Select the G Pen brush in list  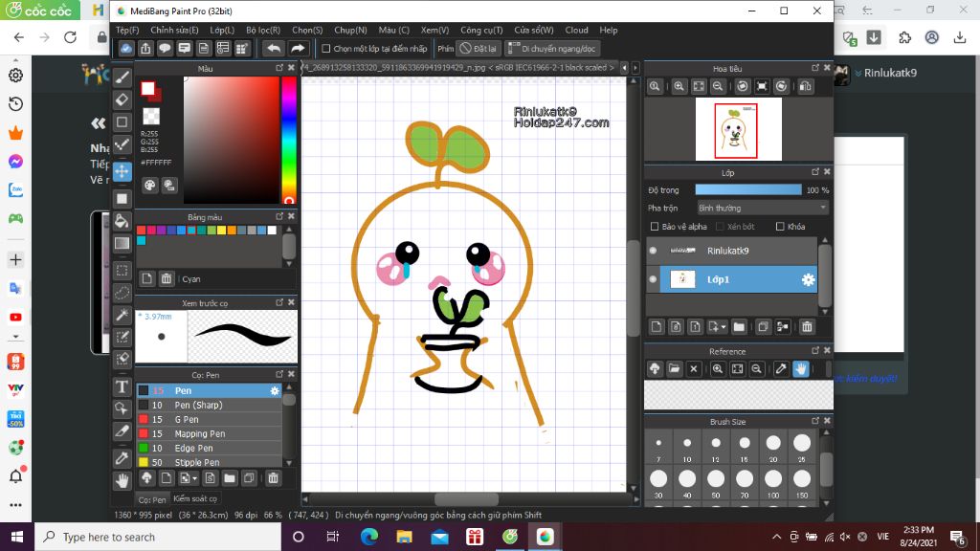(187, 419)
